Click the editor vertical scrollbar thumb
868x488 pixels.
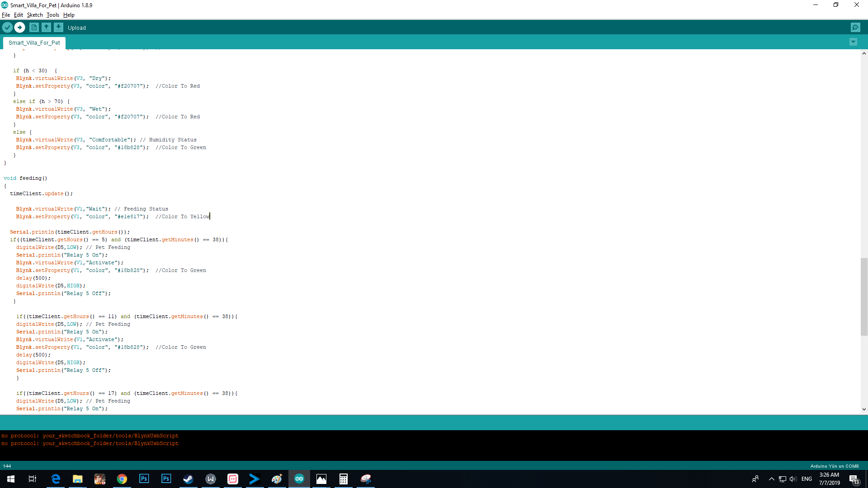864,296
